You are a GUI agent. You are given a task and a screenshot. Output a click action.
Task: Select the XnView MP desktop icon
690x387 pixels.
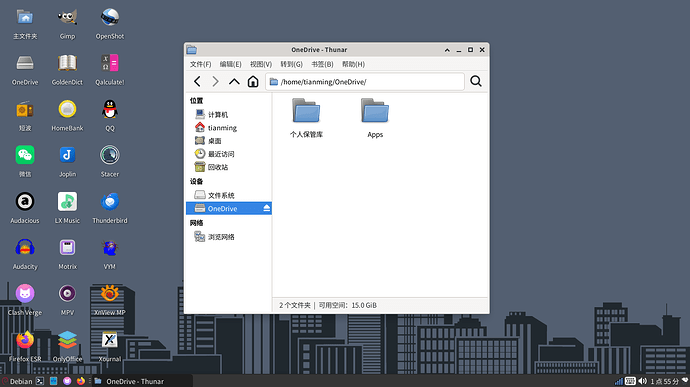pos(110,300)
